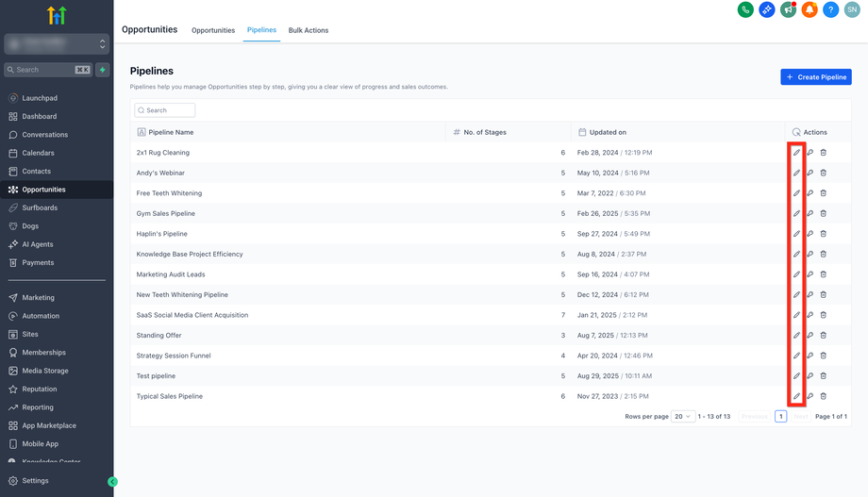This screenshot has width=868, height=497.
Task: Click key icon for Knowledge Base Project Efficiency
Action: (x=810, y=254)
